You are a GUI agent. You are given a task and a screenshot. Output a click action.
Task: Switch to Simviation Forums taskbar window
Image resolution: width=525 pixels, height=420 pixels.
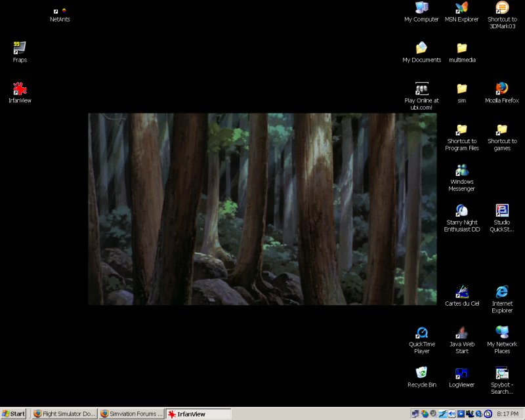[131, 414]
